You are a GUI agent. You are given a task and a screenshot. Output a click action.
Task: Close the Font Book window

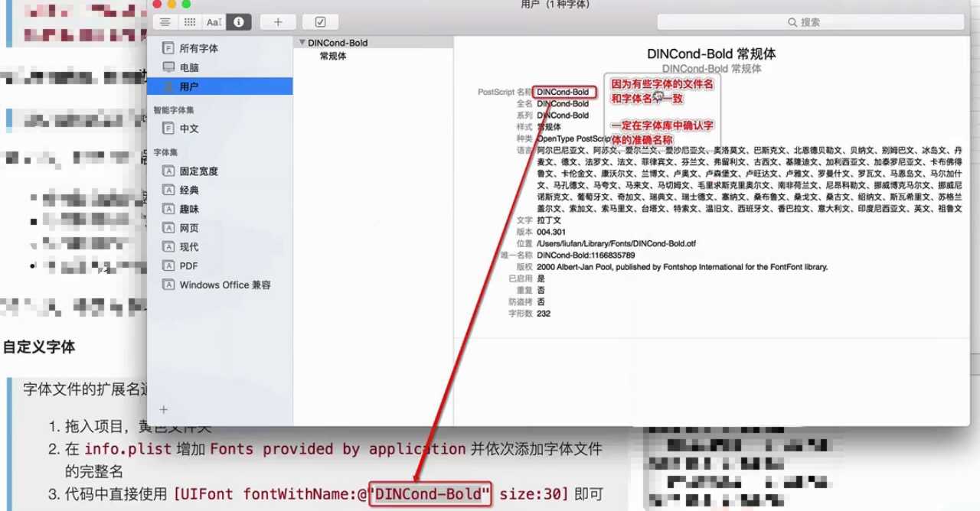158,4
